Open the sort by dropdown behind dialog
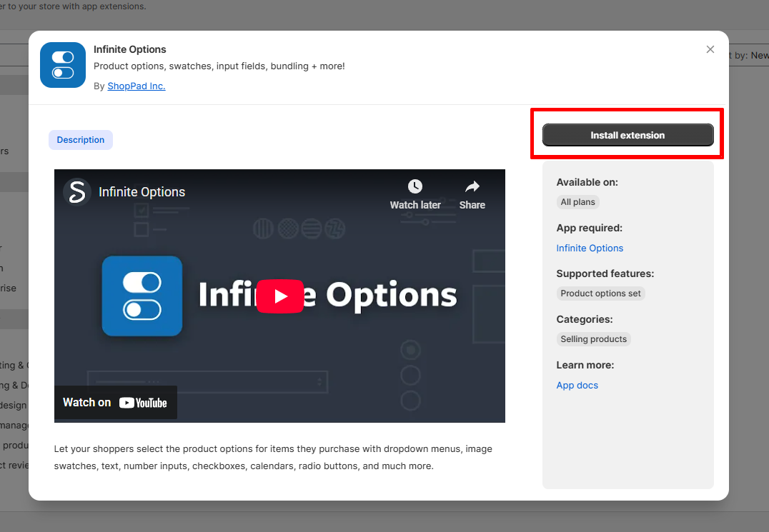Image resolution: width=769 pixels, height=532 pixels. 750,55
